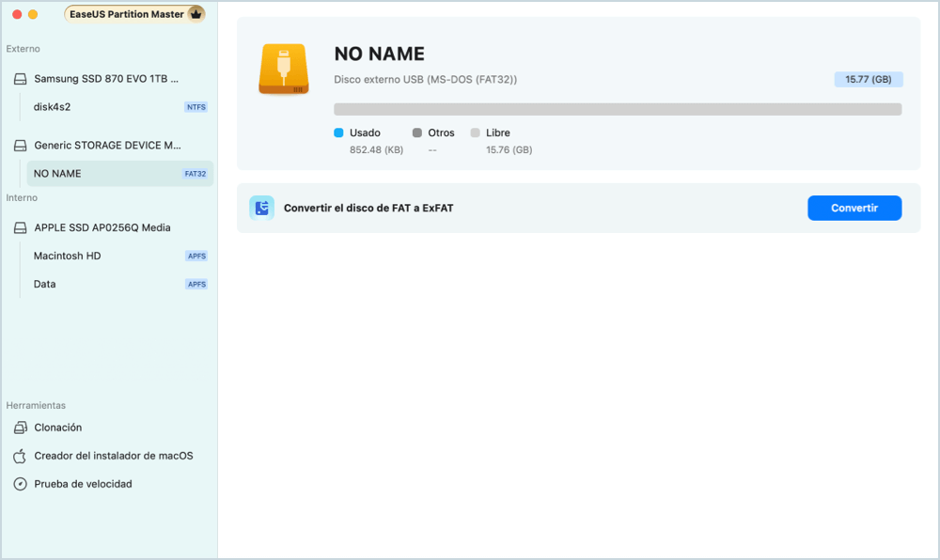Select the Data APFS volume
This screenshot has height=560, width=940.
click(120, 284)
